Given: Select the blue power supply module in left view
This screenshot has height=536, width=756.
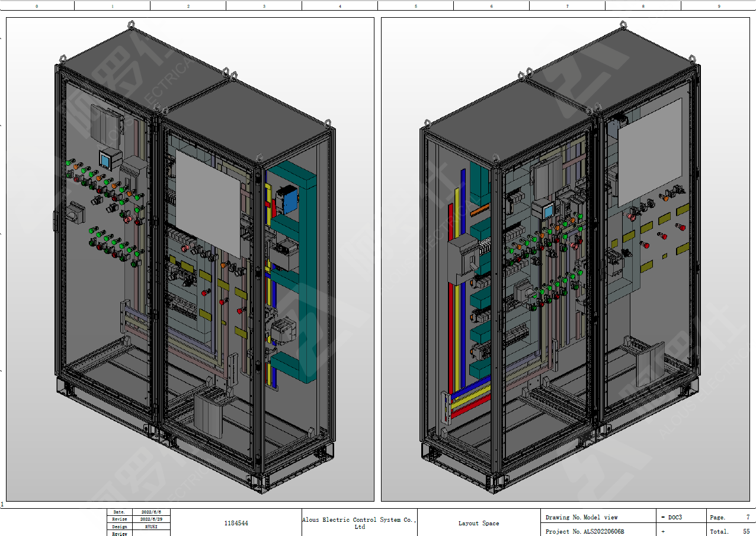Looking at the screenshot, I should (287, 200).
